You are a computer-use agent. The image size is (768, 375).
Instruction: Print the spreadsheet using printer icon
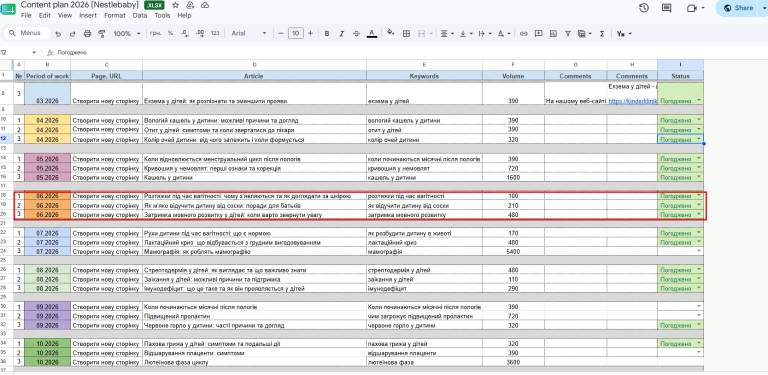point(87,34)
